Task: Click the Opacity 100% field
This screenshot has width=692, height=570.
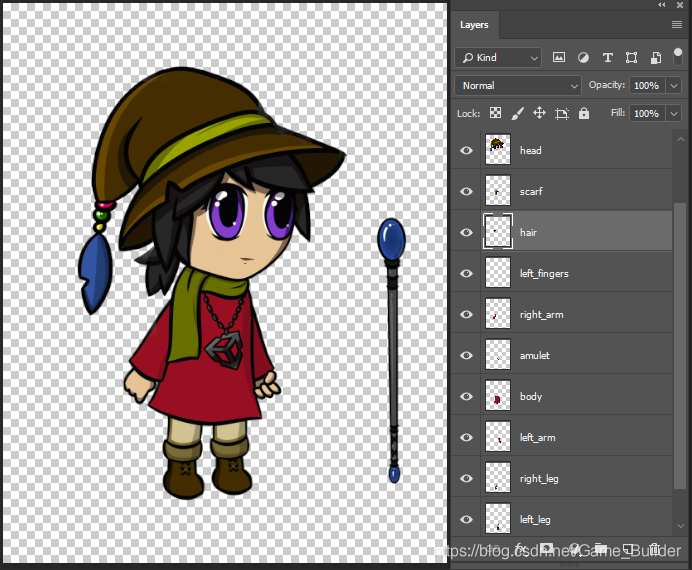Action: pos(647,86)
